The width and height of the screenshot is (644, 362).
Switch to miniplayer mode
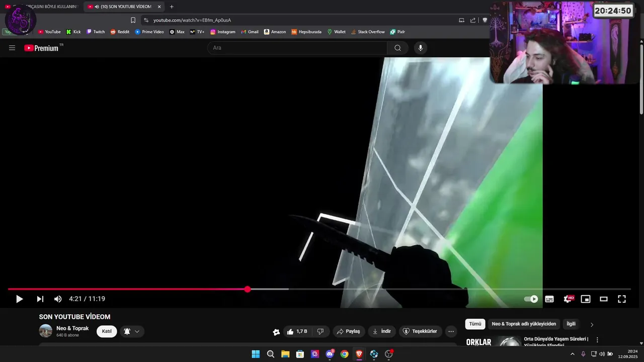(x=586, y=299)
